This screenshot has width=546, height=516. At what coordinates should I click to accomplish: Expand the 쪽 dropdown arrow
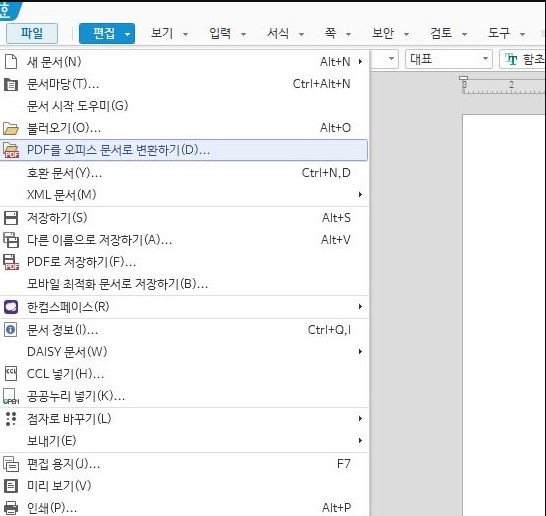pyautogui.click(x=348, y=34)
